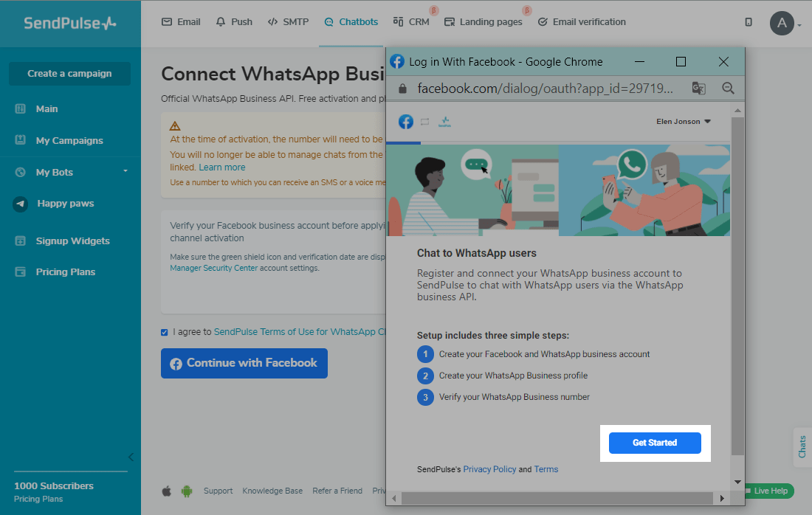Open the Happy paws Telegram bot

pyautogui.click(x=65, y=204)
